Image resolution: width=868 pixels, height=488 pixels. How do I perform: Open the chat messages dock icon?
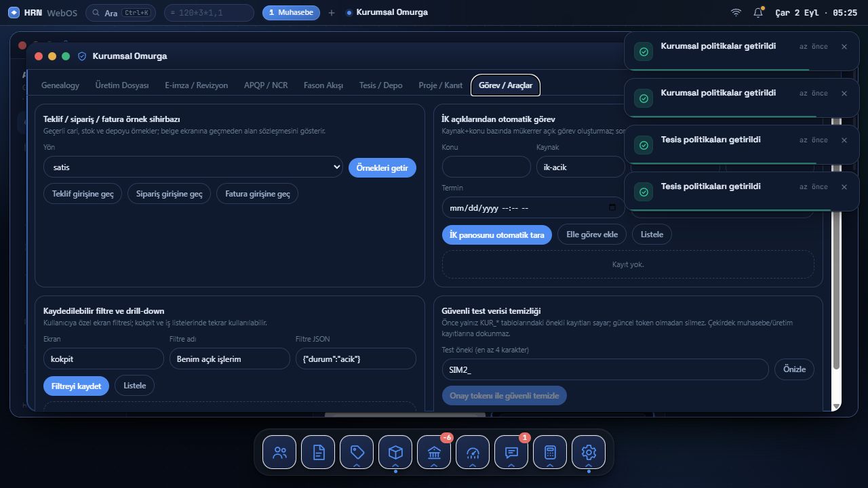coord(511,452)
